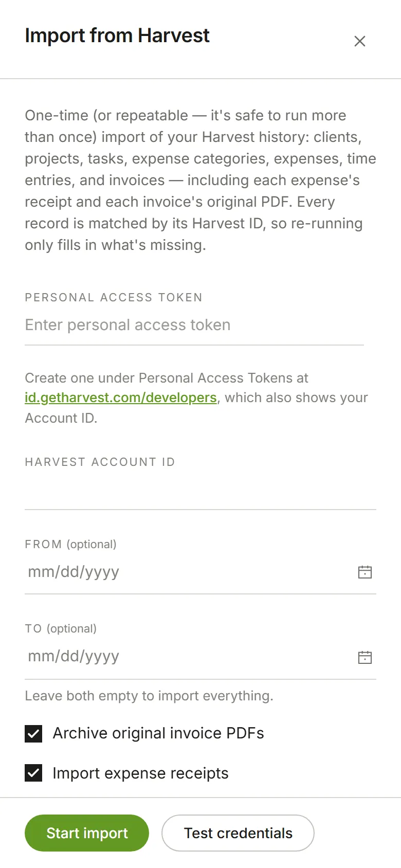Select the year segment in FROM date

(x=102, y=572)
